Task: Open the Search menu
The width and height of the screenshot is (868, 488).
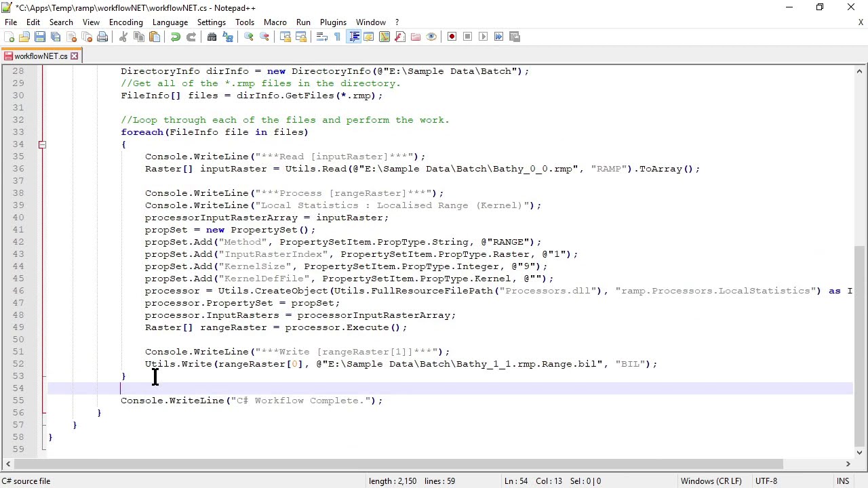Action: [x=61, y=22]
